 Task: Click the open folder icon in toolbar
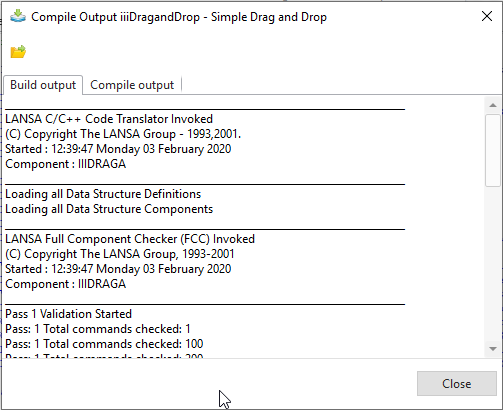[x=18, y=52]
